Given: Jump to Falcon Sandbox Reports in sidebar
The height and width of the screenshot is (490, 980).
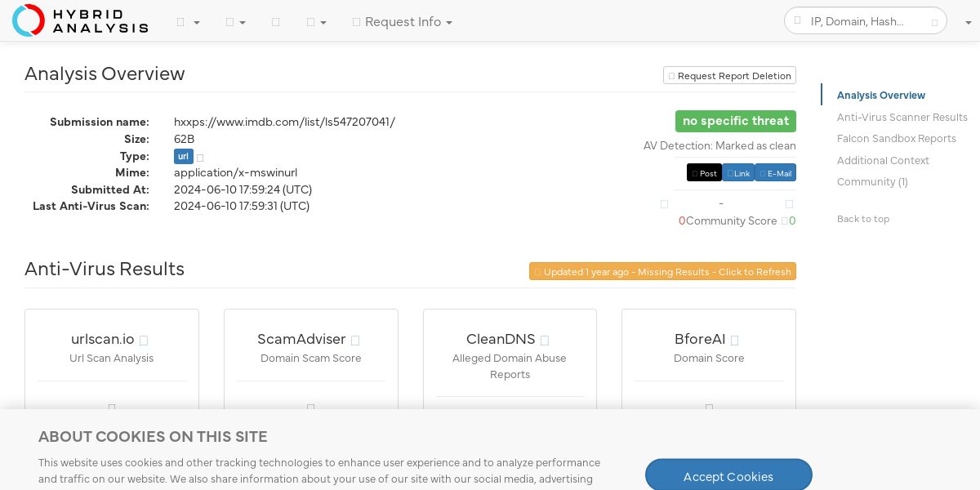Looking at the screenshot, I should coord(896,139).
